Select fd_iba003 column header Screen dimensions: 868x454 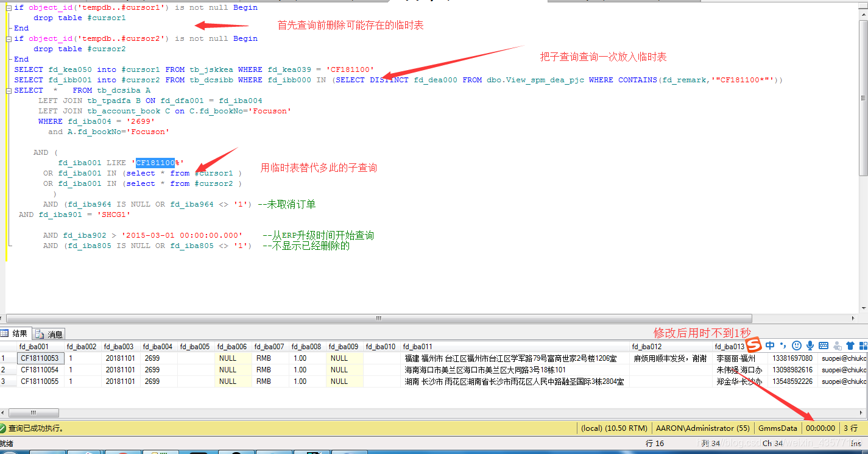(x=121, y=347)
